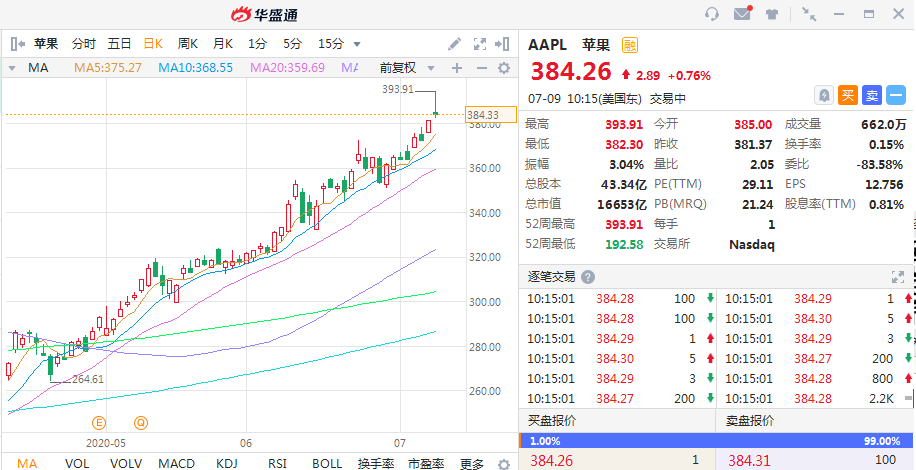Select the BOLL indicator tab
The height and width of the screenshot is (470, 916).
(x=327, y=464)
